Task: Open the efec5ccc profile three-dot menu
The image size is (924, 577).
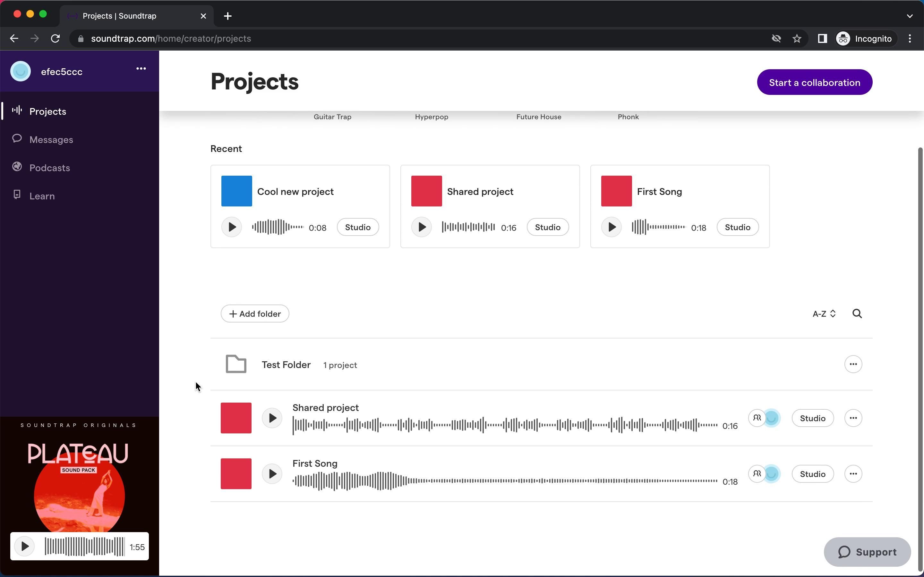Action: tap(141, 69)
